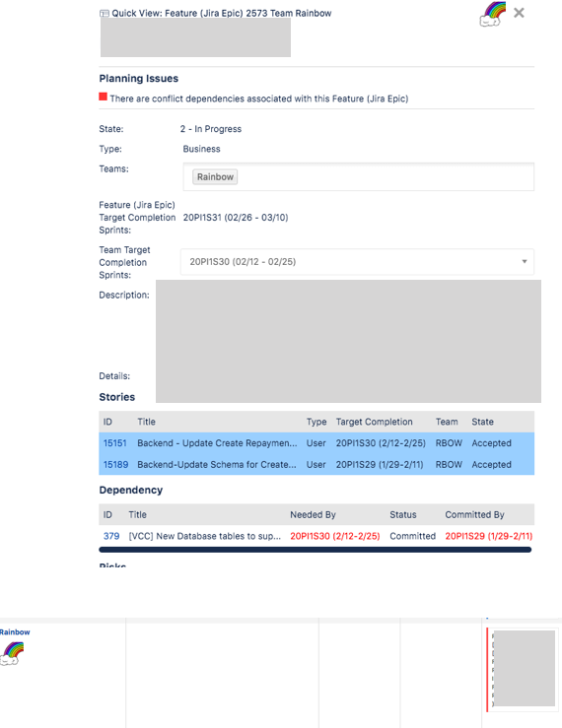Click the rainbow team icon in Quick View header
This screenshot has height=728, width=562.
click(492, 14)
